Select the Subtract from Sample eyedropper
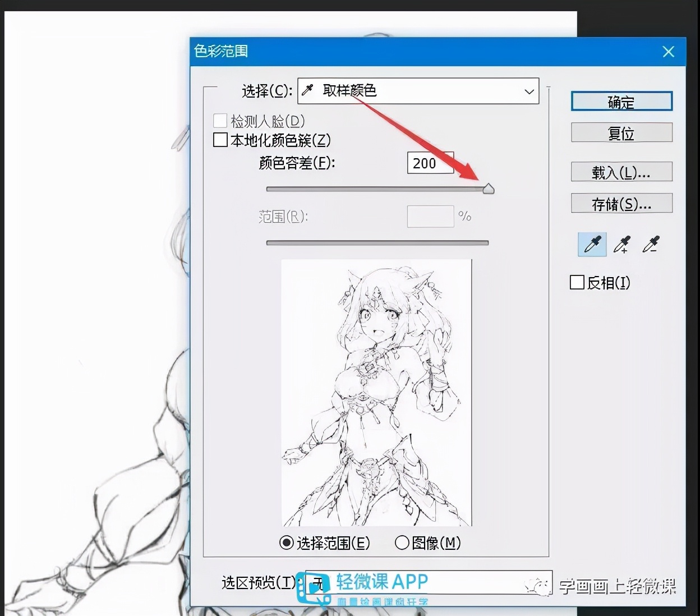 (x=651, y=245)
